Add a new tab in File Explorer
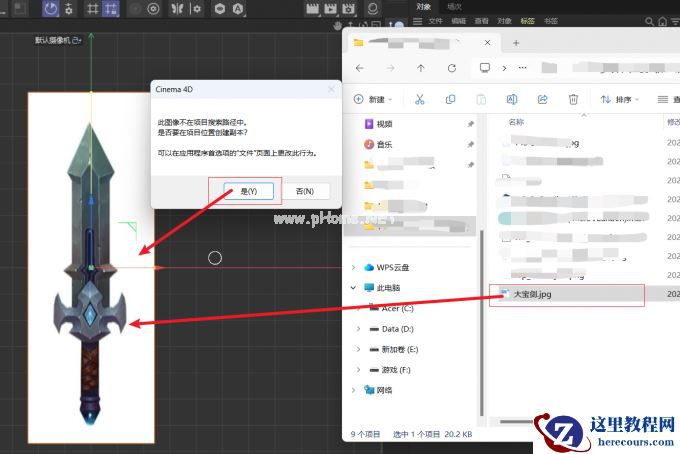 516,43
